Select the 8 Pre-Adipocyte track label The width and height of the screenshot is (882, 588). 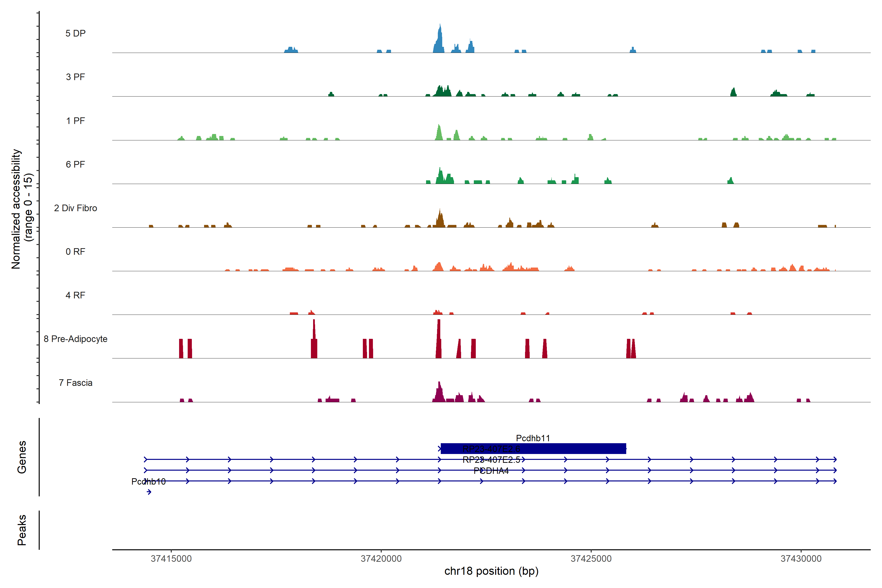click(x=75, y=339)
